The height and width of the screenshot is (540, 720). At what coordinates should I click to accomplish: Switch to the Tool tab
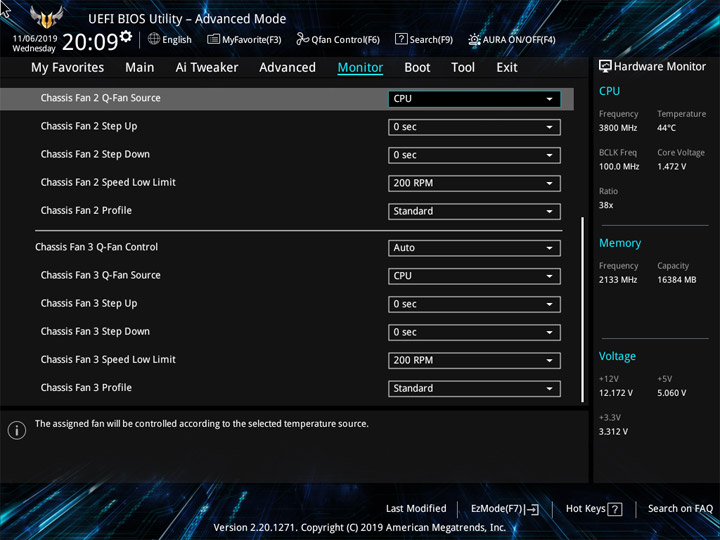(463, 68)
